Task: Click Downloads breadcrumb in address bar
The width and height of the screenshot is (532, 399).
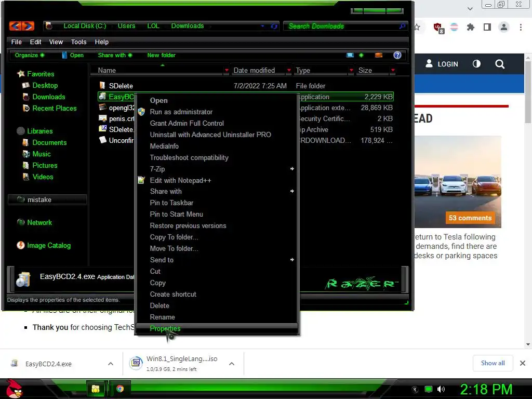Action: coord(187,26)
